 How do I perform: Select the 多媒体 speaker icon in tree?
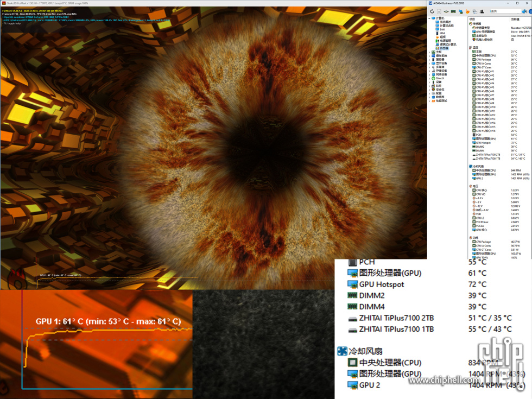[434, 67]
